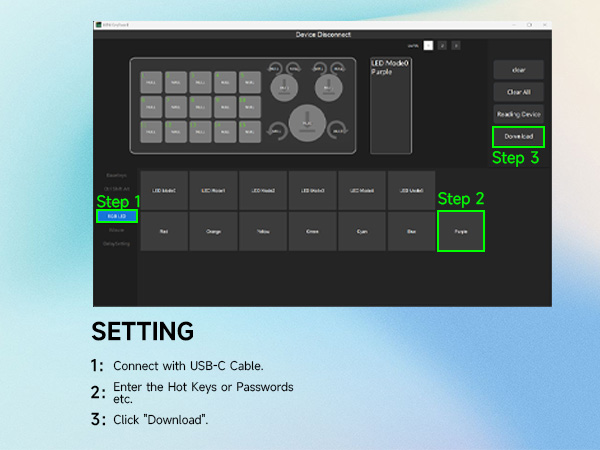The image size is (600, 450).
Task: Choose LED Mode0
Action: [x=164, y=191]
